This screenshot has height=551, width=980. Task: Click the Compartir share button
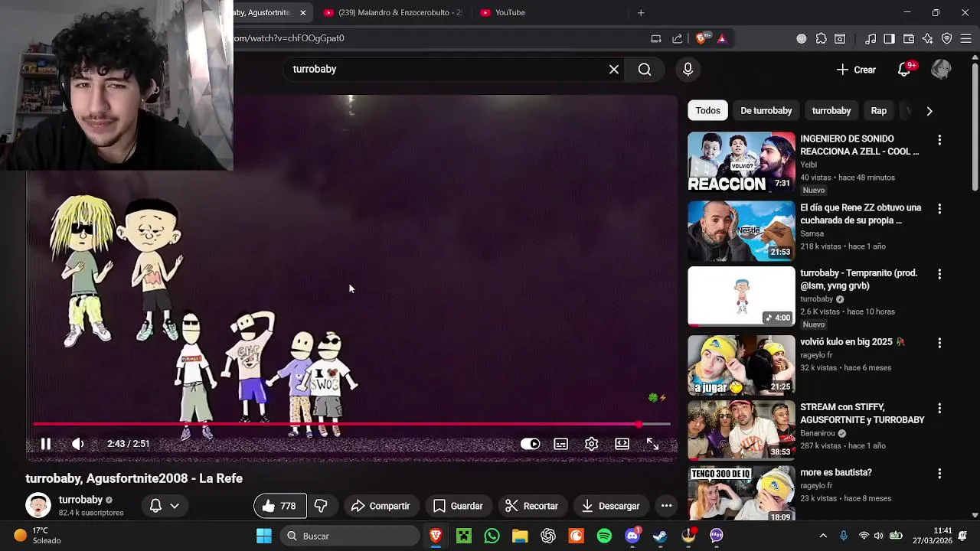(x=381, y=506)
